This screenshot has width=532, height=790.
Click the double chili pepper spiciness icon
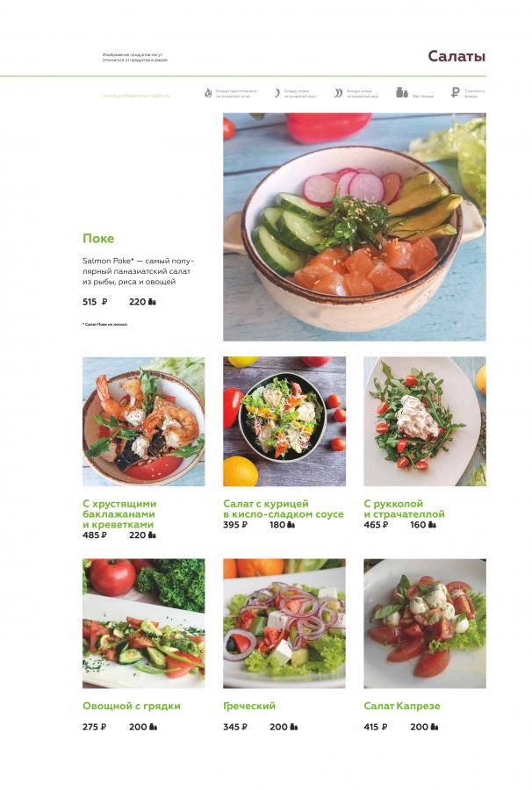pos(338,93)
